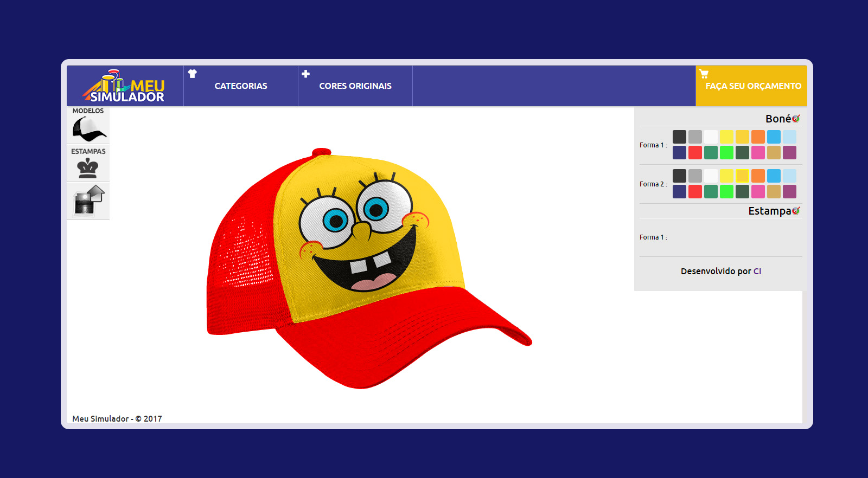Set Forma 1 to purple
This screenshot has height=478, width=868.
pos(789,152)
